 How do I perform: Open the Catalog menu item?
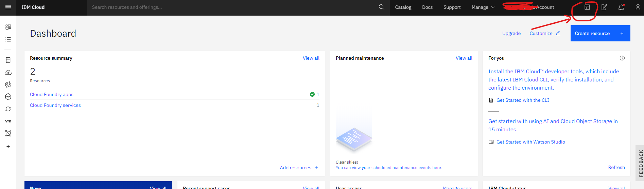[x=403, y=7]
